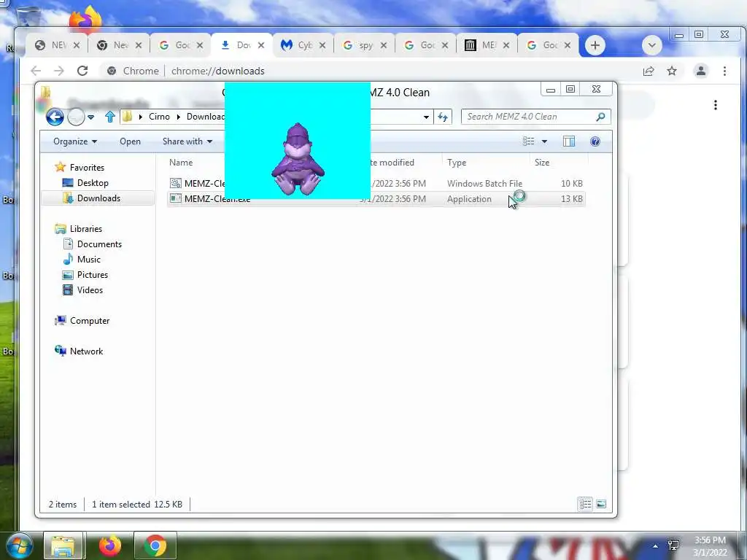
Task: Open the Share with menu
Action: pyautogui.click(x=187, y=141)
